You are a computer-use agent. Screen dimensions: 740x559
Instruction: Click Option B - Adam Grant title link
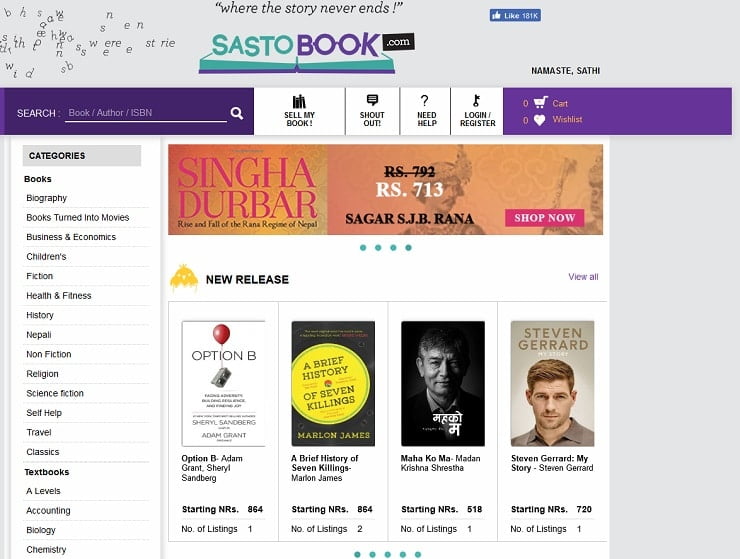[x=212, y=468]
